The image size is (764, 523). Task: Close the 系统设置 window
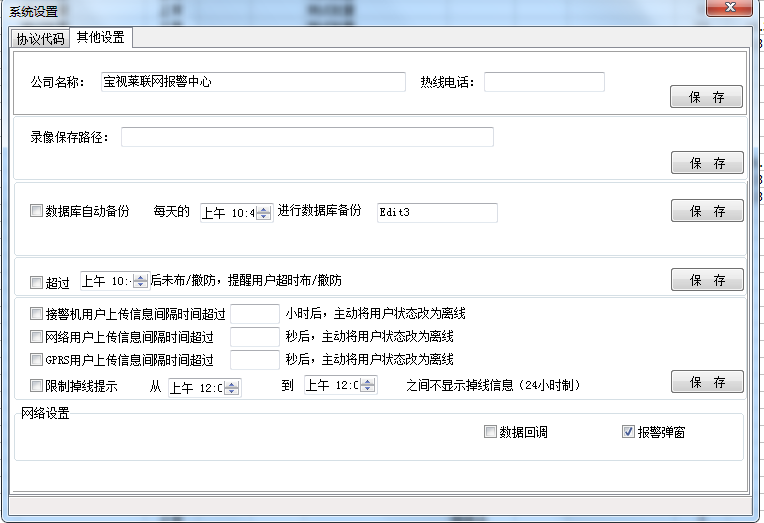click(729, 7)
